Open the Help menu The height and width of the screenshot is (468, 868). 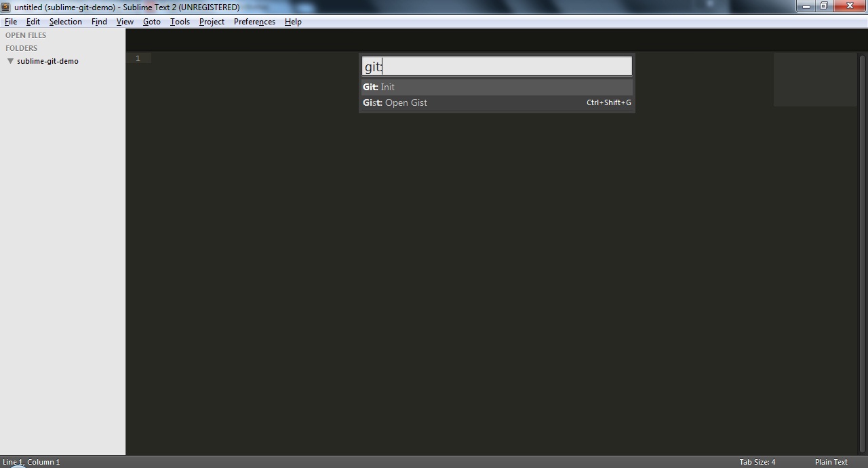click(293, 21)
